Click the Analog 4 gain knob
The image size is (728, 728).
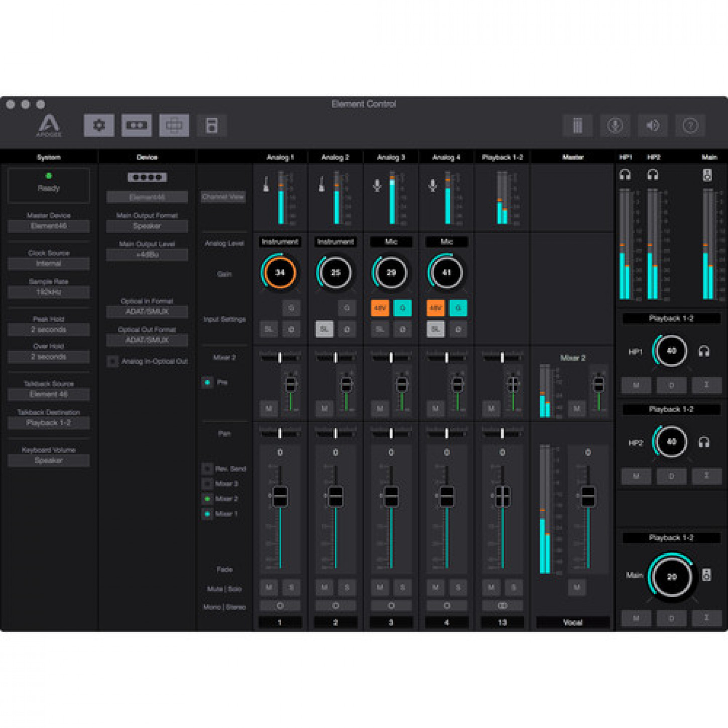click(x=446, y=273)
